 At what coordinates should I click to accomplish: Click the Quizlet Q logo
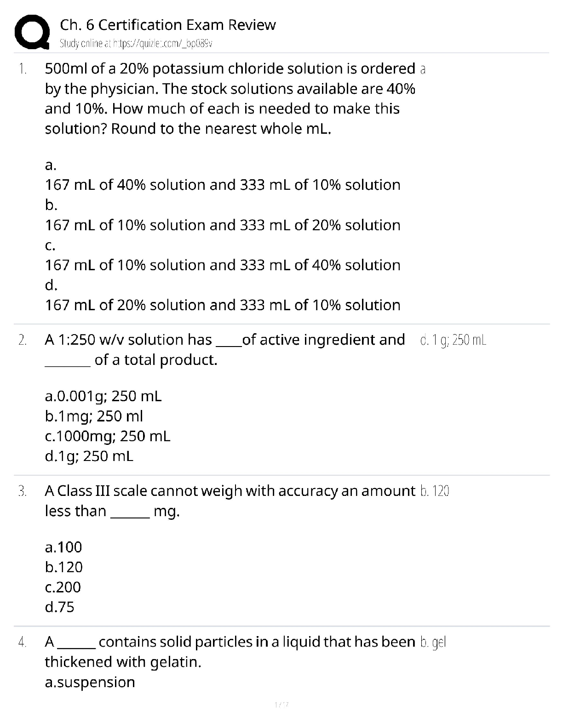point(32,32)
